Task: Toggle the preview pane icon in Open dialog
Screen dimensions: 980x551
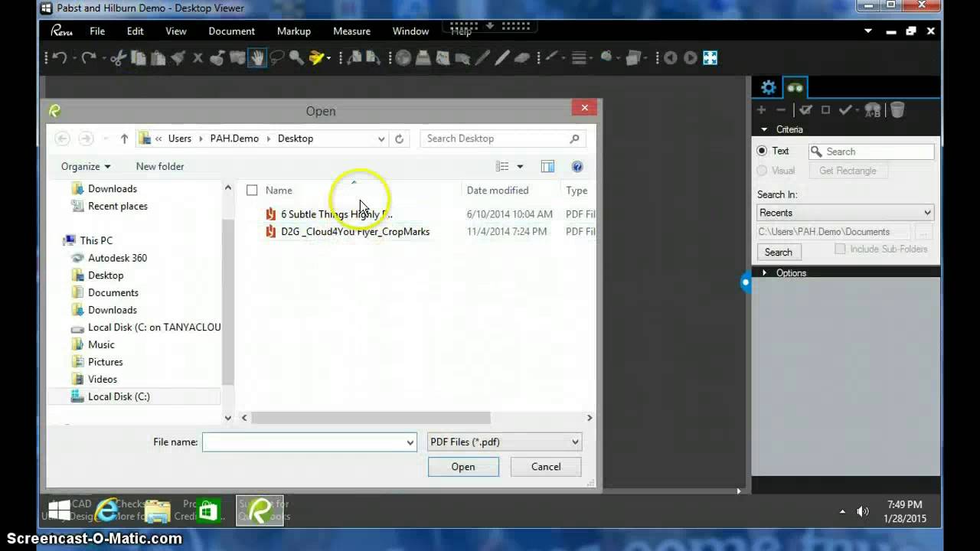Action: tap(547, 166)
